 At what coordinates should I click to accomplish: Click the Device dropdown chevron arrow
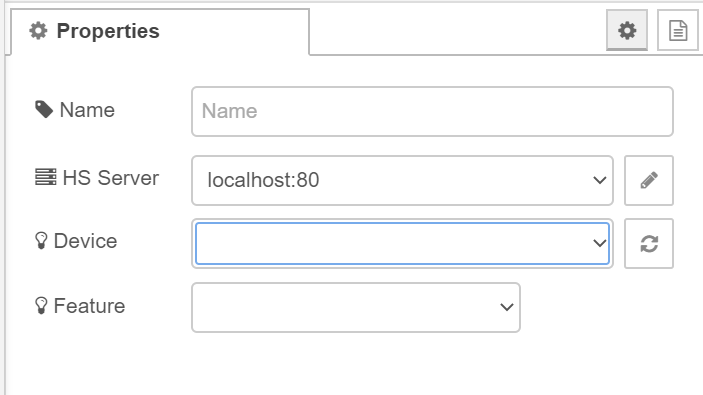point(599,243)
